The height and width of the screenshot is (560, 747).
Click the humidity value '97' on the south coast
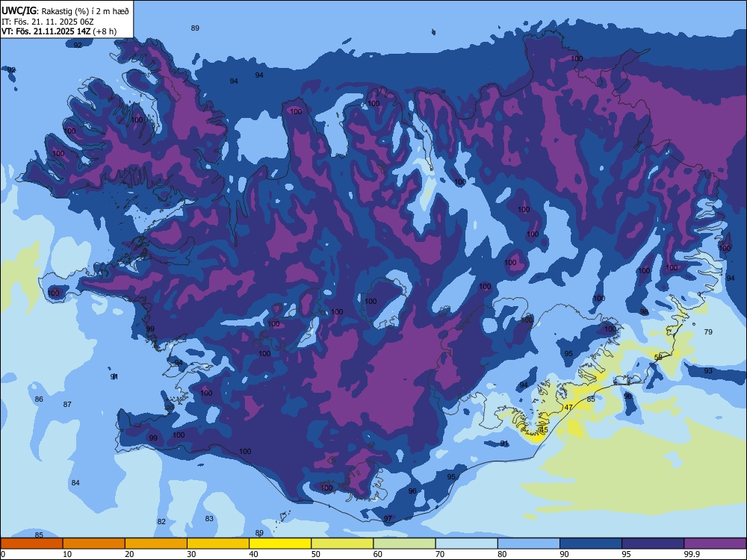pos(388,519)
